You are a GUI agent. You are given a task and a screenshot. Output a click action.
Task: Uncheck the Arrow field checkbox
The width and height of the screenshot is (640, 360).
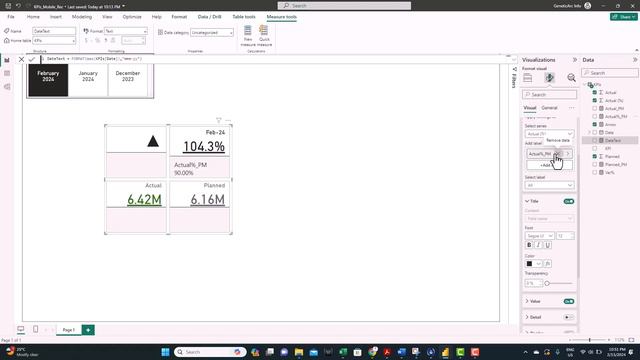click(x=594, y=124)
